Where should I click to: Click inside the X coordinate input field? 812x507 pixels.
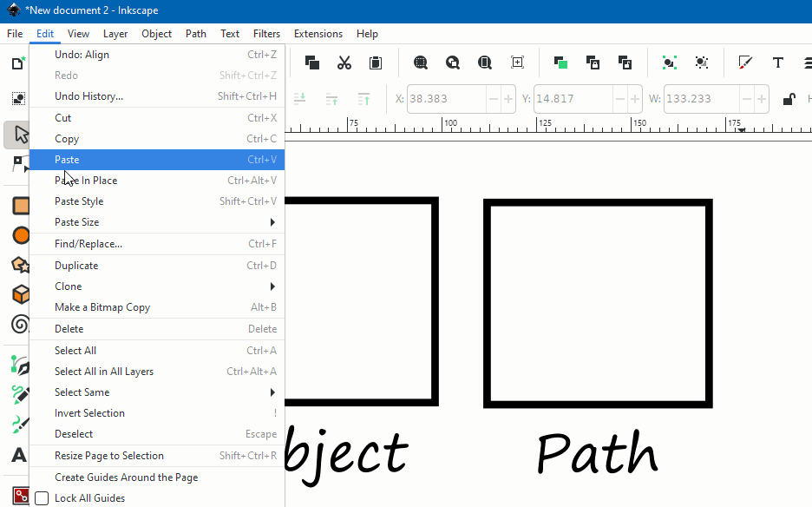coord(442,99)
